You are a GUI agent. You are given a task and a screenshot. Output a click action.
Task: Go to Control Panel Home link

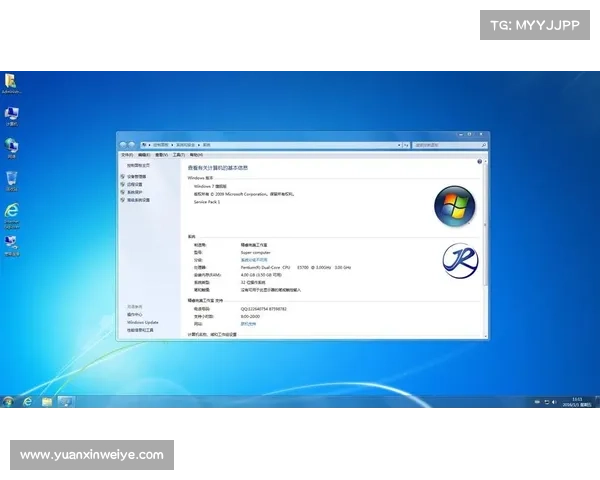pyautogui.click(x=138, y=165)
